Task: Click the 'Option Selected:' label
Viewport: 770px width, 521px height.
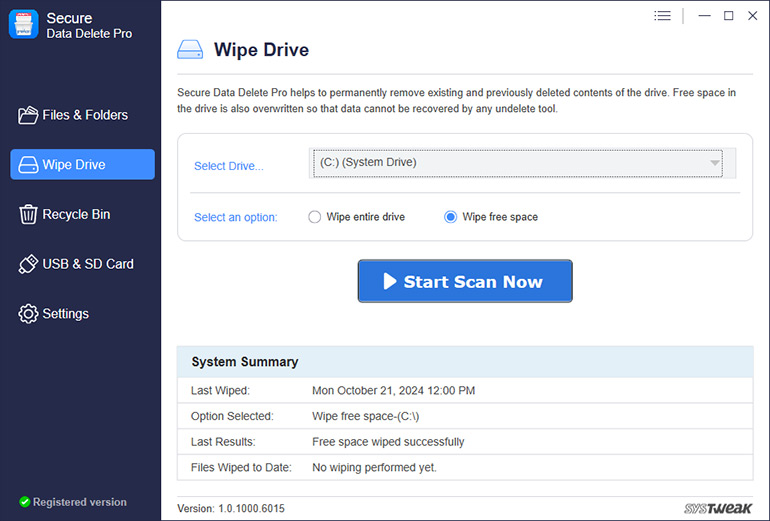Action: tap(232, 416)
